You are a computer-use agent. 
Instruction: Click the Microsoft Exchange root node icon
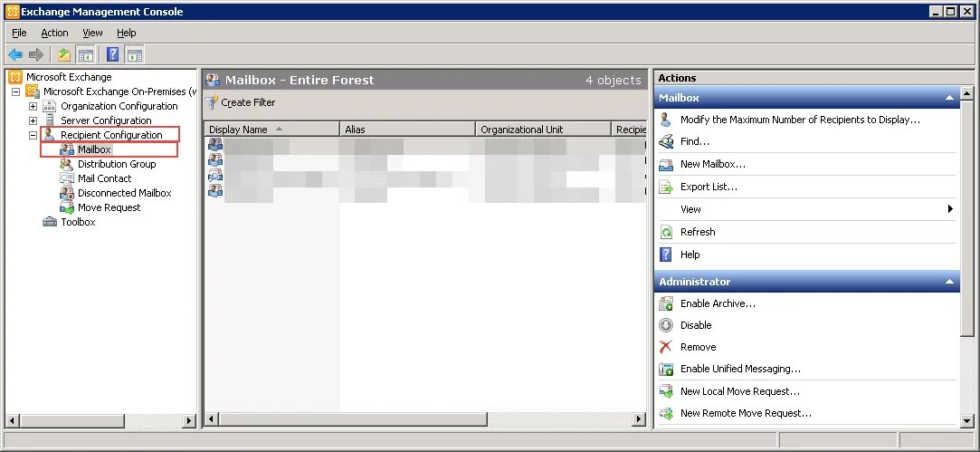click(15, 77)
